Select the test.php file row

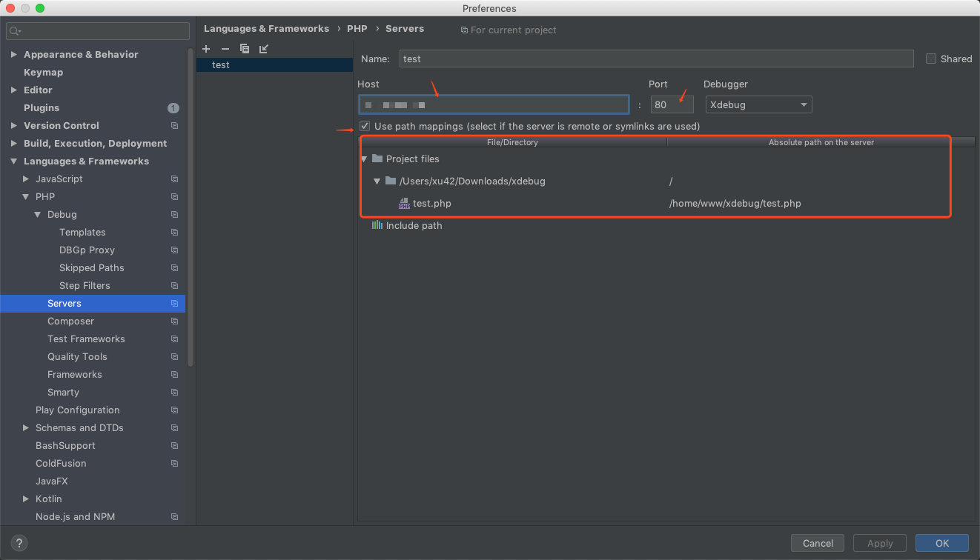click(666, 203)
